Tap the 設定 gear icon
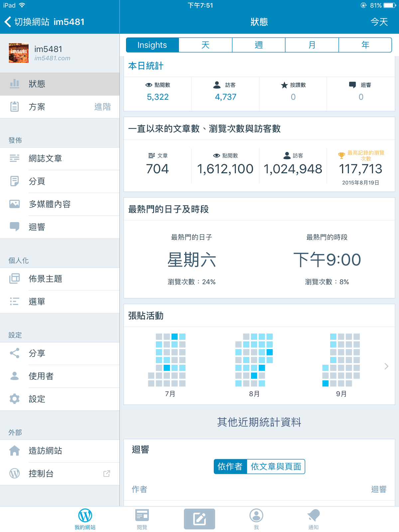The width and height of the screenshot is (399, 532). pos(15,399)
